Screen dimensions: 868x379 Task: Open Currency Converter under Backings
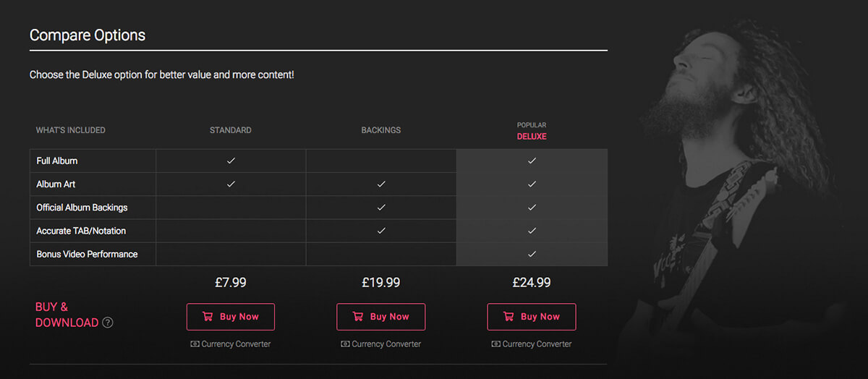[386, 344]
